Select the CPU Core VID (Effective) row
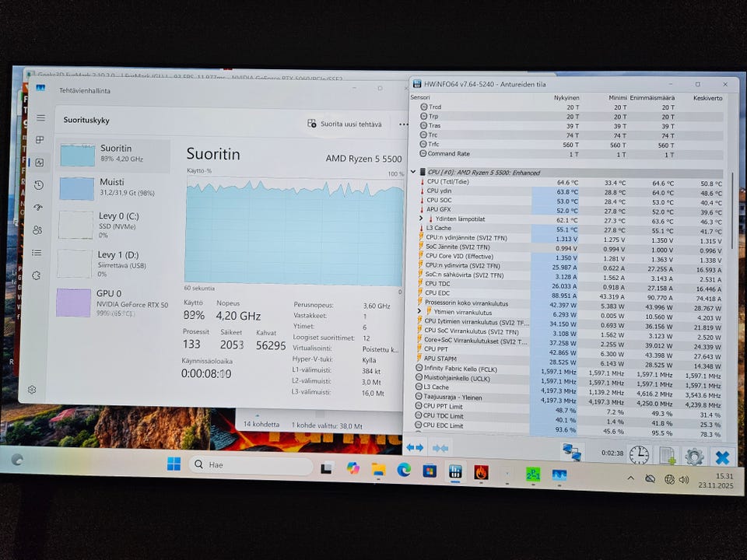Screen dimensions: 747x560 (x=570, y=257)
